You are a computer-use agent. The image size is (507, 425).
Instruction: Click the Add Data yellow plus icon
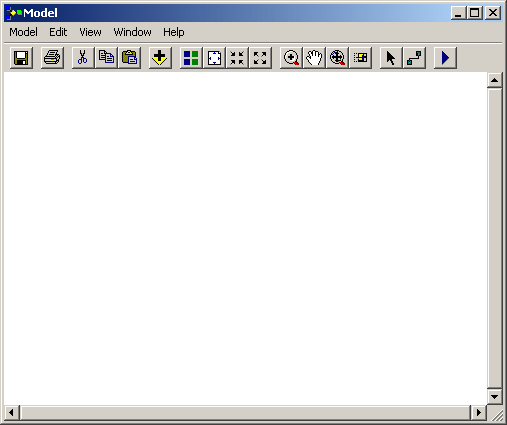click(160, 58)
